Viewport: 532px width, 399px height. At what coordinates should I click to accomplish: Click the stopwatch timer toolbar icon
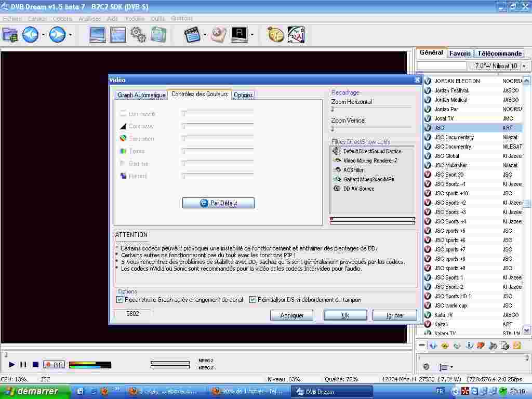275,35
